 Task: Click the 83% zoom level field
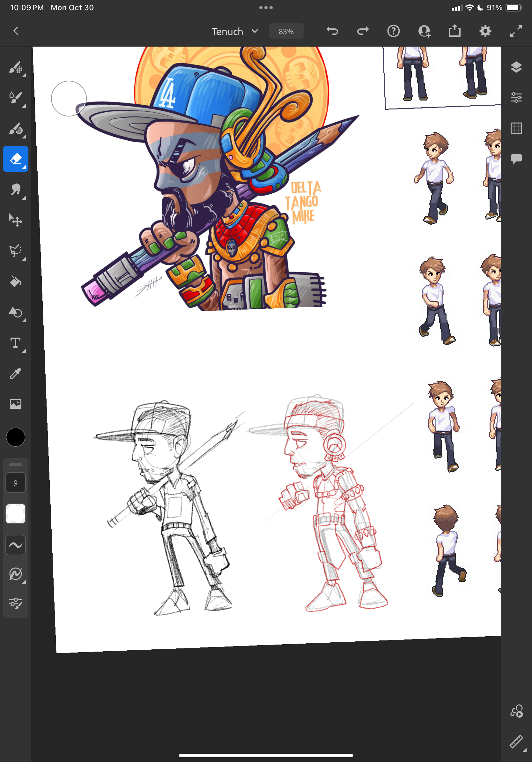286,31
